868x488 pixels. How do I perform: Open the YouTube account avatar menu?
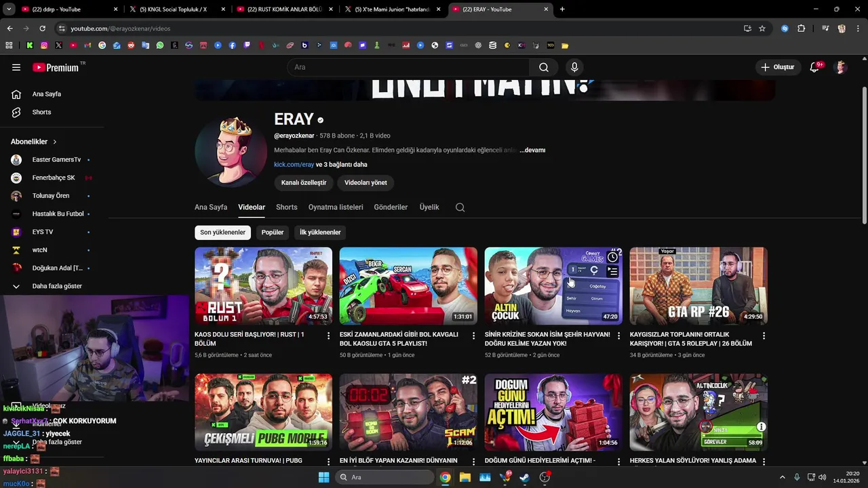tap(841, 67)
